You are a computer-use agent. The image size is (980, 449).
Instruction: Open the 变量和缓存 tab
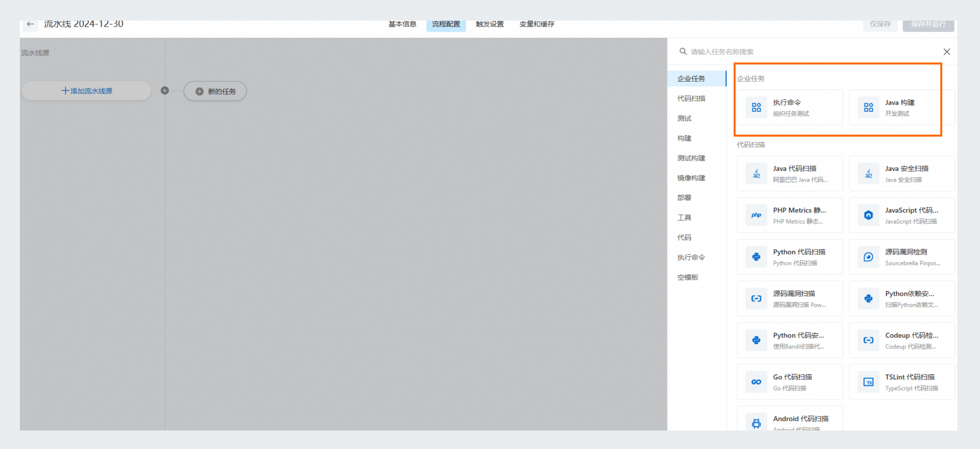coord(537,24)
